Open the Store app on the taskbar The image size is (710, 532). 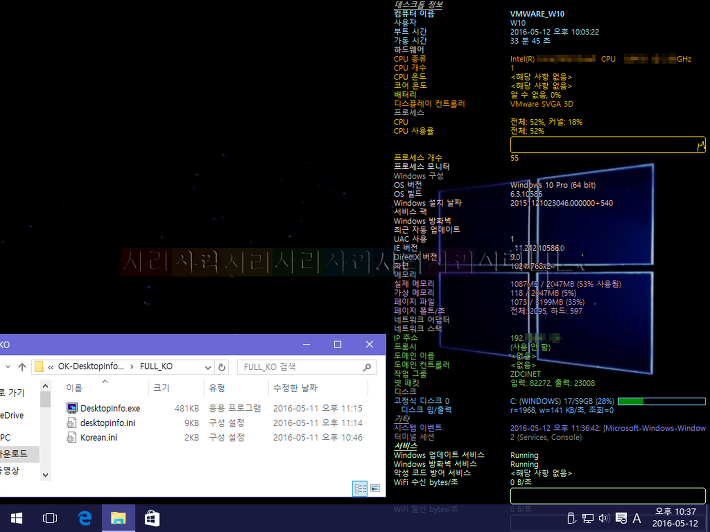(152, 518)
